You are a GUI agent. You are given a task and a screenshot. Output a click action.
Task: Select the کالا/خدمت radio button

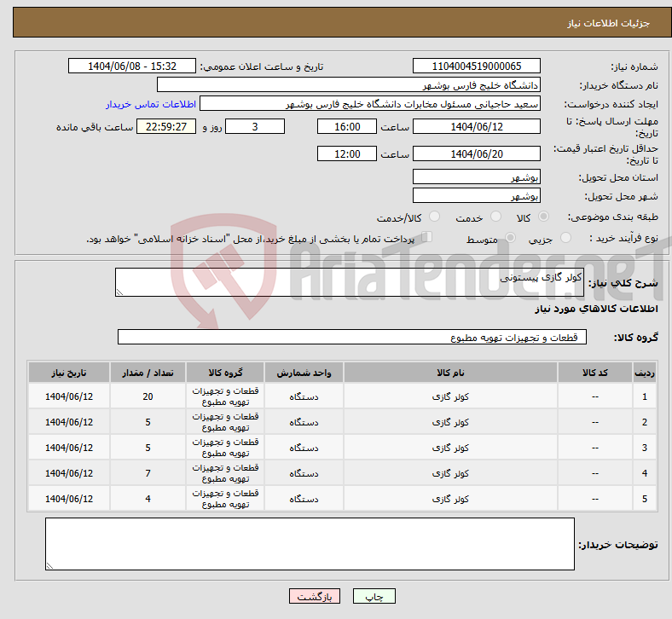(x=435, y=217)
